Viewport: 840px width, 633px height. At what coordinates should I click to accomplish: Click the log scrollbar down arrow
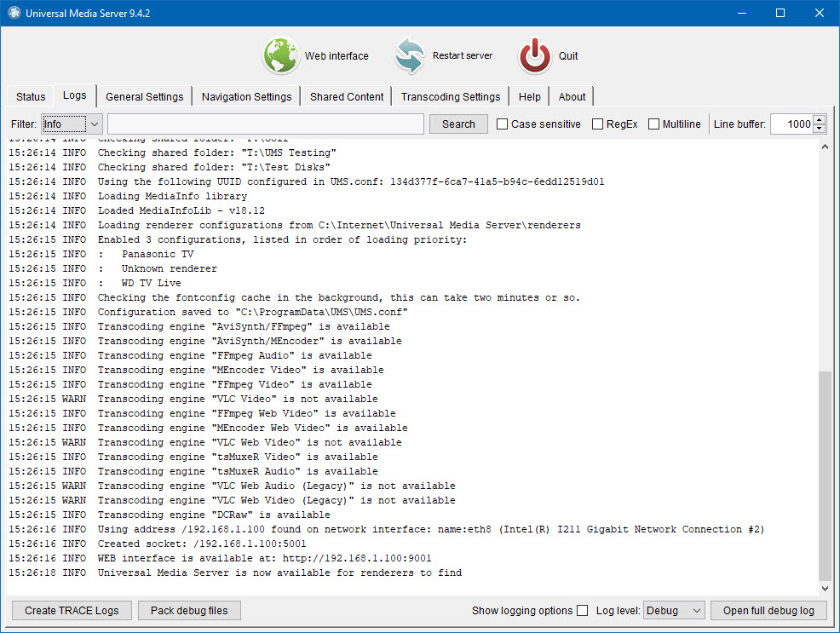825,588
